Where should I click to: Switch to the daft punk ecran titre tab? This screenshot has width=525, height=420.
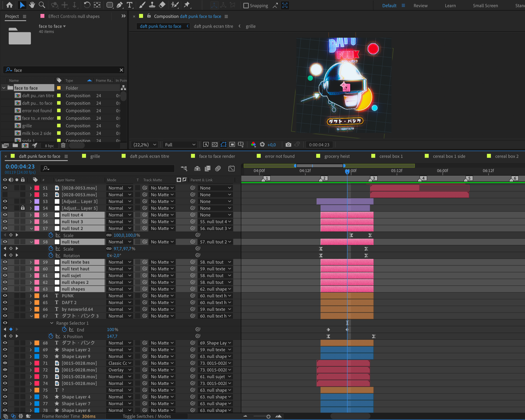coord(149,156)
